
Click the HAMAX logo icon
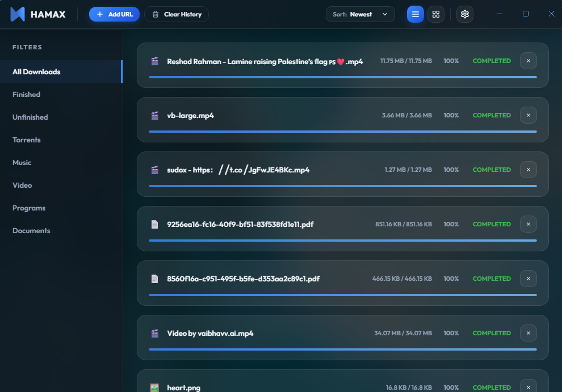click(18, 14)
